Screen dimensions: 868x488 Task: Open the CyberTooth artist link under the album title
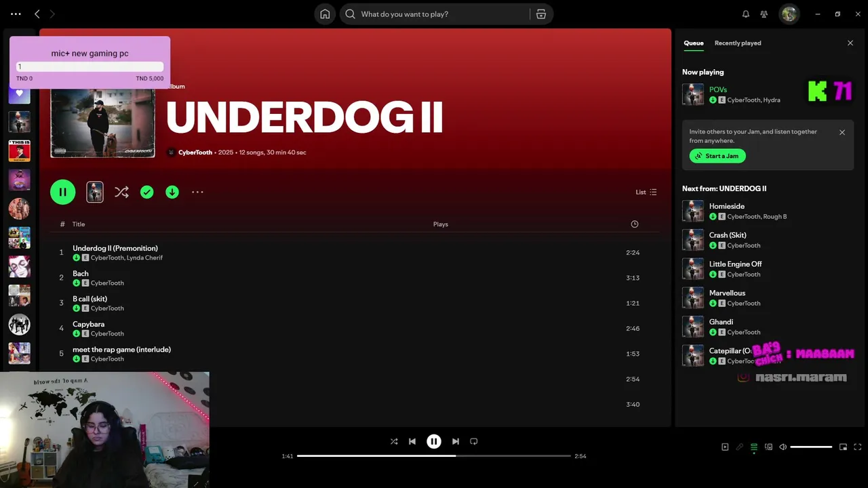click(195, 152)
